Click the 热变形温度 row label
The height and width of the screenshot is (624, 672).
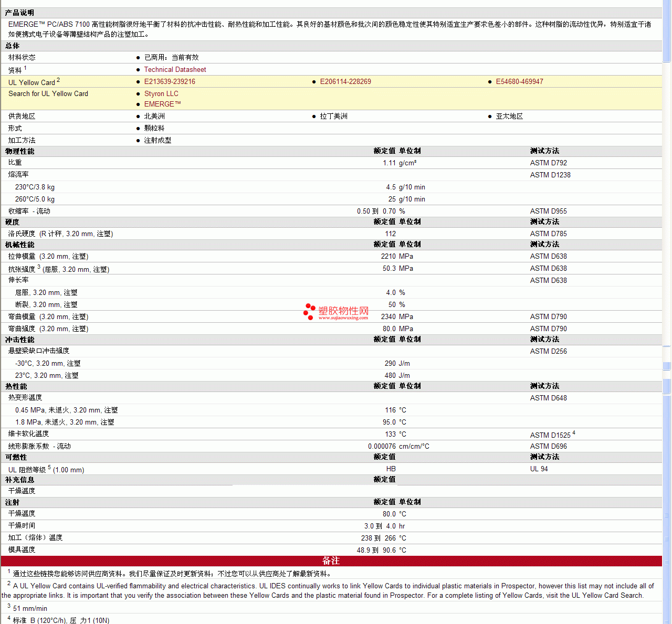tap(25, 398)
